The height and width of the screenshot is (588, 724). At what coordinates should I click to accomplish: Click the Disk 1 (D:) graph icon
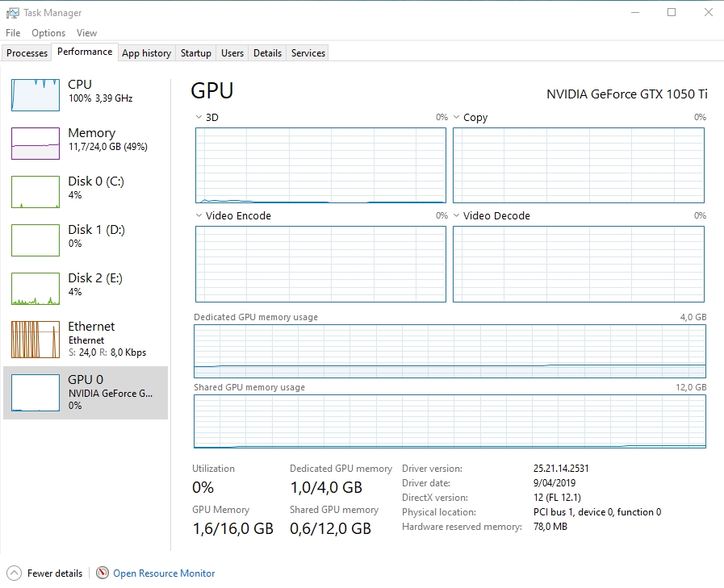coord(36,240)
